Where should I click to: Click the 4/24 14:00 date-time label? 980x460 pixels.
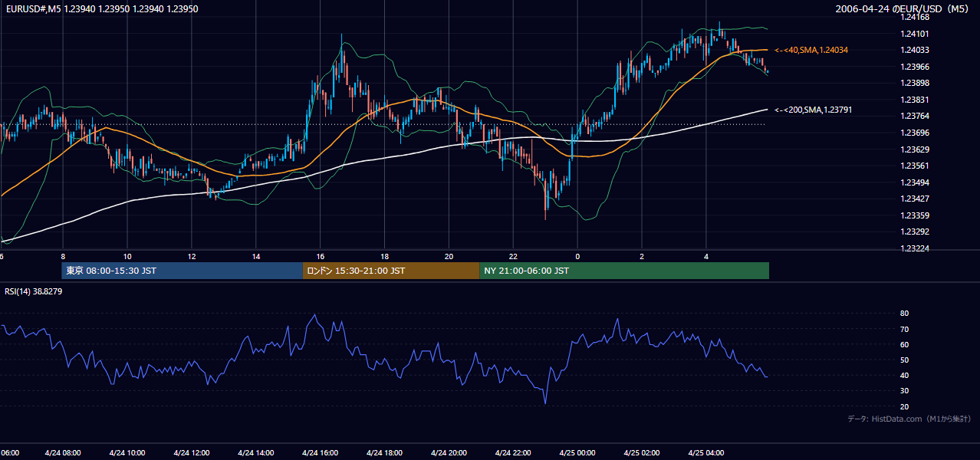point(256,453)
